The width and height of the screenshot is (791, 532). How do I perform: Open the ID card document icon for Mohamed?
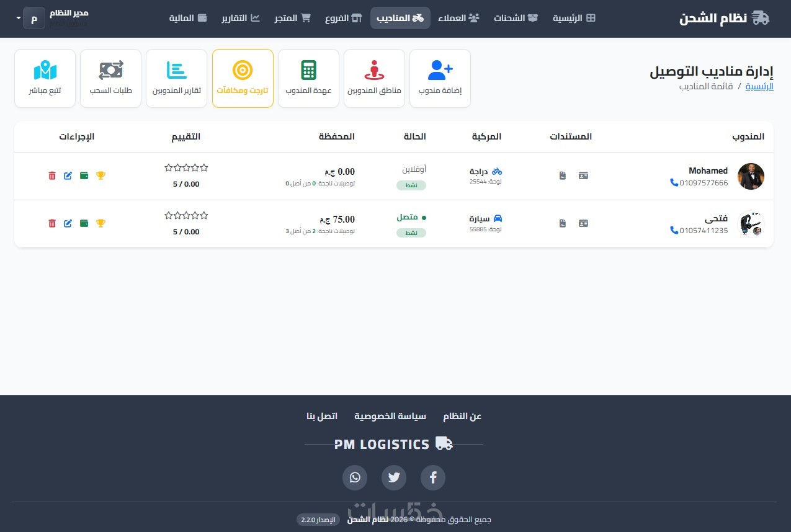tap(583, 175)
